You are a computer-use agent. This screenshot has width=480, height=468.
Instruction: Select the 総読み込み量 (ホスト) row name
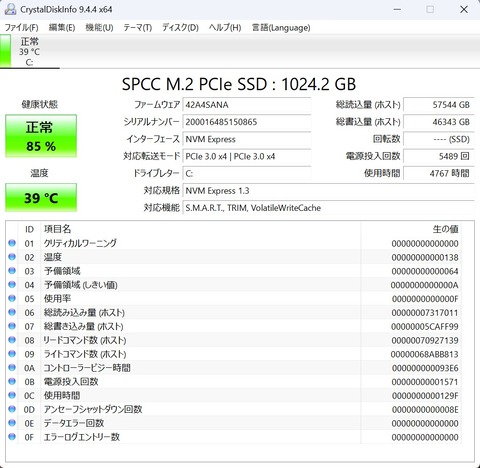click(x=84, y=313)
